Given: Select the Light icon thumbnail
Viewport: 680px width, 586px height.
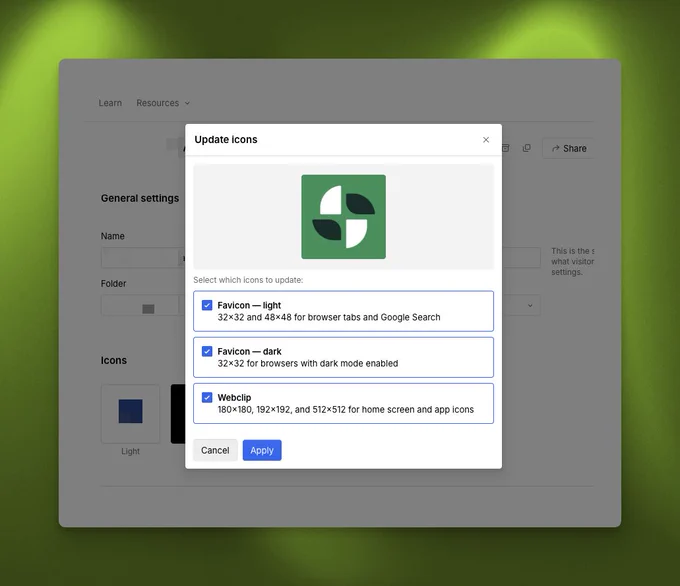Looking at the screenshot, I should point(131,414).
